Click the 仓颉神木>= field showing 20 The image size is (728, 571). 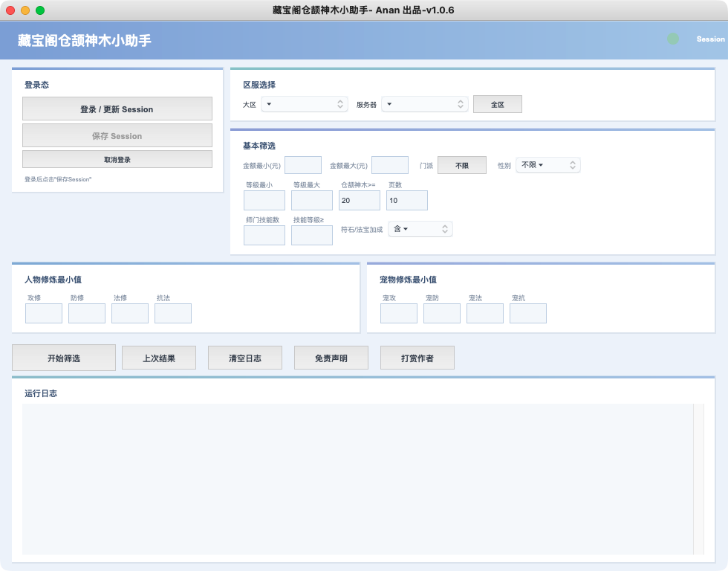[360, 200]
